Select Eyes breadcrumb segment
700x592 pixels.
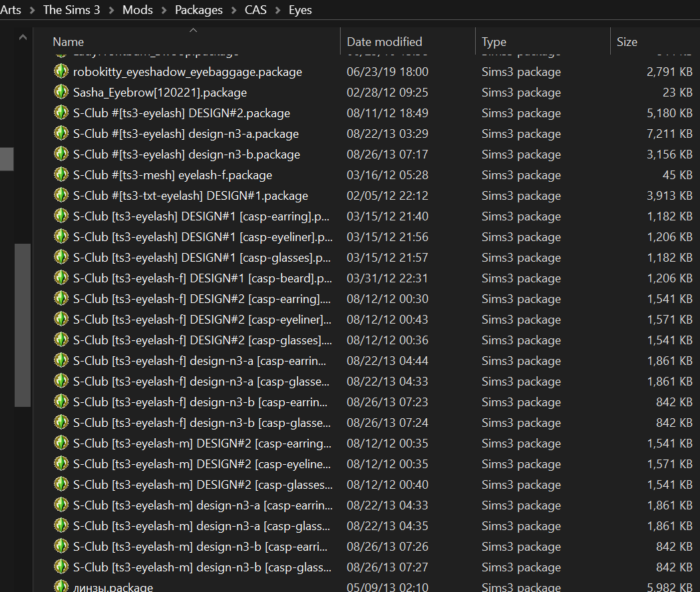300,10
